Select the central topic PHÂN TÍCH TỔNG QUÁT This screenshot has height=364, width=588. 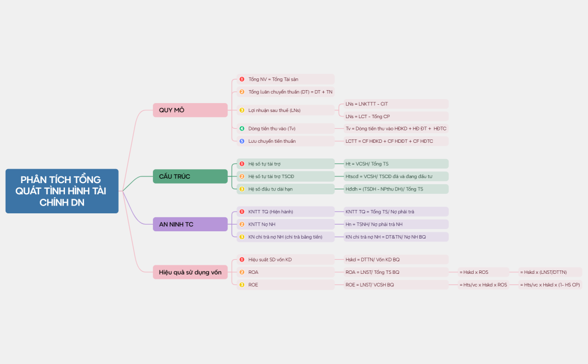point(62,191)
